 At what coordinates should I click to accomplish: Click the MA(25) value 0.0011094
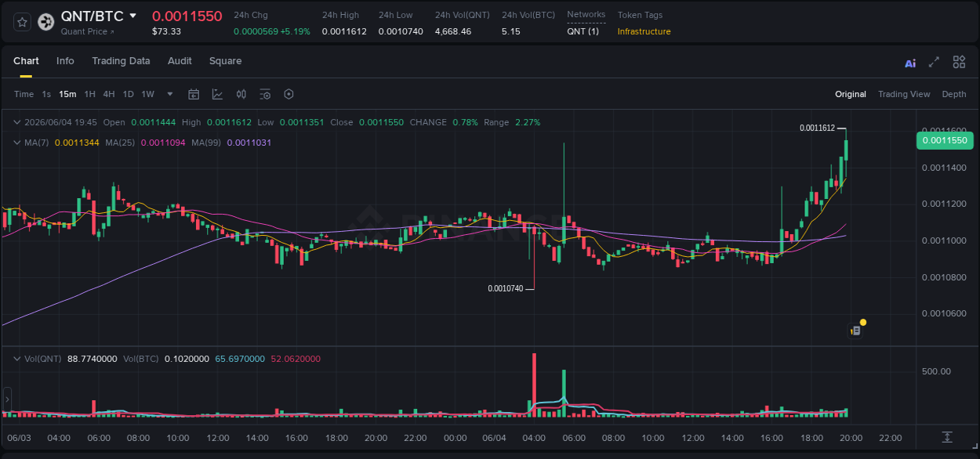tap(163, 143)
